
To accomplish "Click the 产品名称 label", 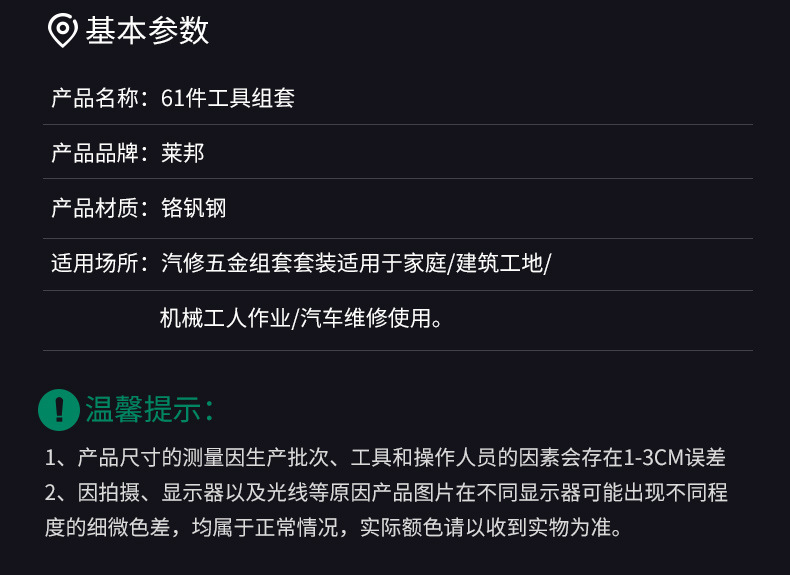I will pos(98,98).
